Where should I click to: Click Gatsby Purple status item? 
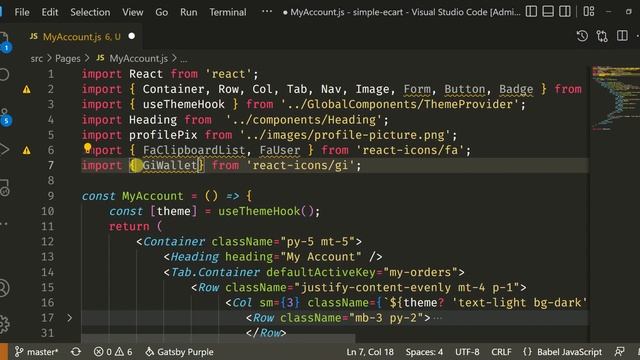pos(180,352)
